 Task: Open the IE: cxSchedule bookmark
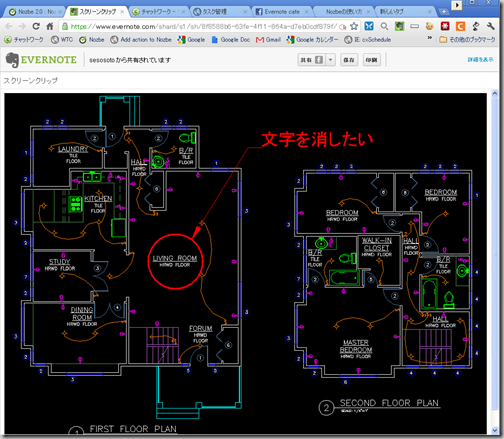368,40
